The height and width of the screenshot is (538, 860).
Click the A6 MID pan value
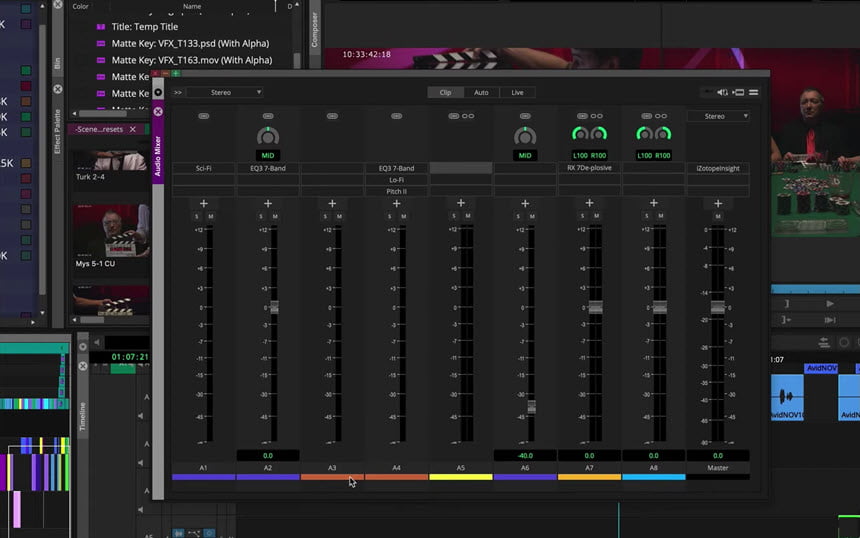click(525, 155)
